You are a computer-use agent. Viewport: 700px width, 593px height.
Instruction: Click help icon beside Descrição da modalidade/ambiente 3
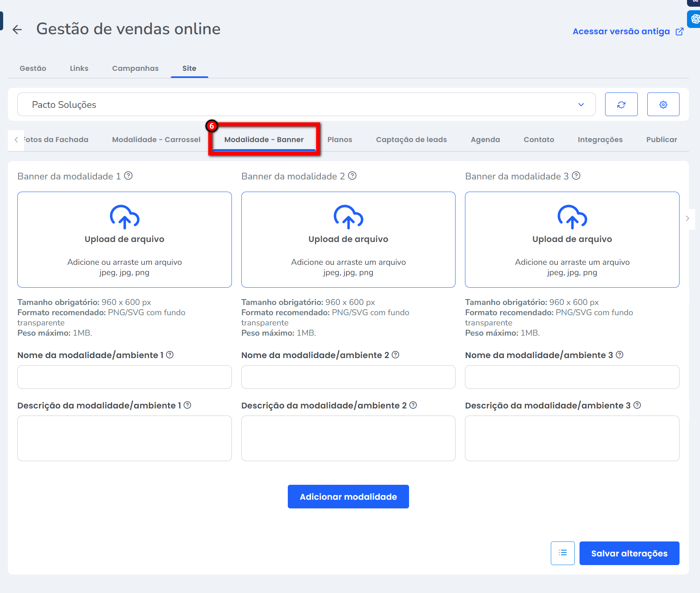637,405
